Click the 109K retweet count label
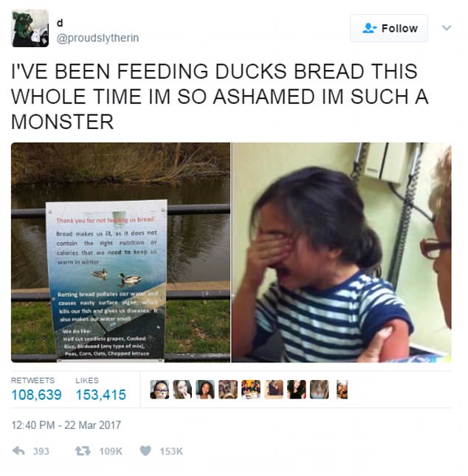Viewport: 468px width, 476px height. 111,451
